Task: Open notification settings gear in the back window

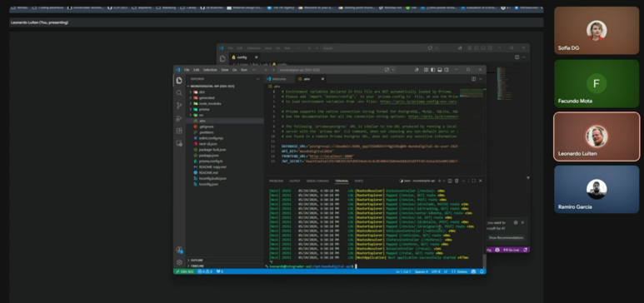Action: coord(516,222)
